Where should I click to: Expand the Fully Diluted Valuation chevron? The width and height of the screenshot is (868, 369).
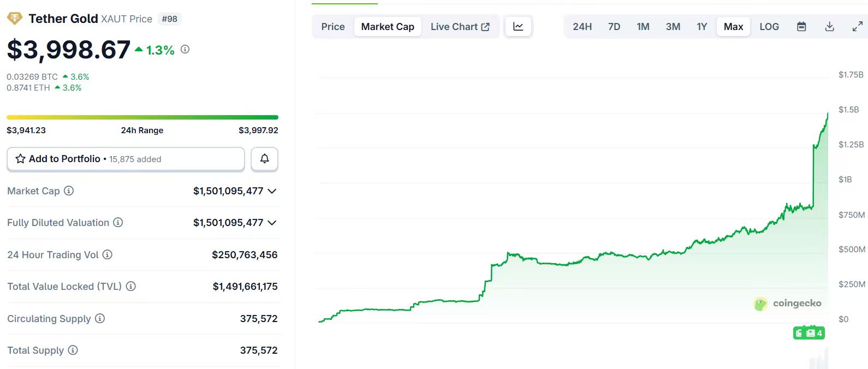(272, 223)
